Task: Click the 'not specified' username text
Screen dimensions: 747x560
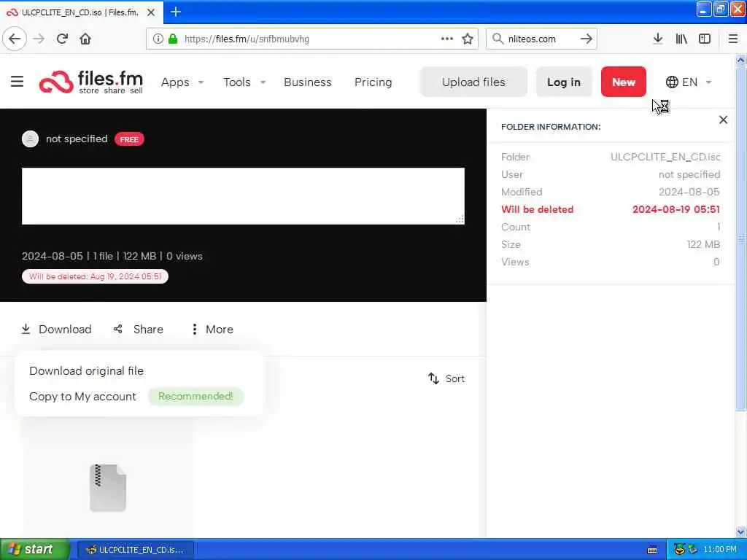Action: (77, 139)
